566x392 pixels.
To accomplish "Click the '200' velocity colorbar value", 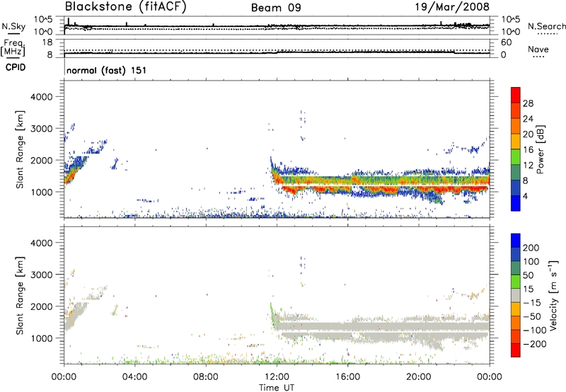I will click(x=531, y=248).
